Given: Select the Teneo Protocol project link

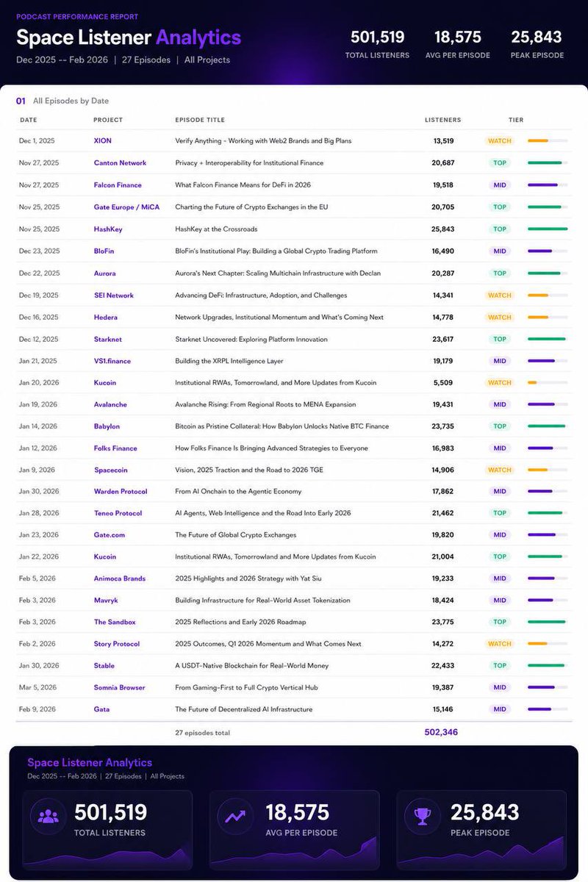Looking at the screenshot, I should [118, 513].
